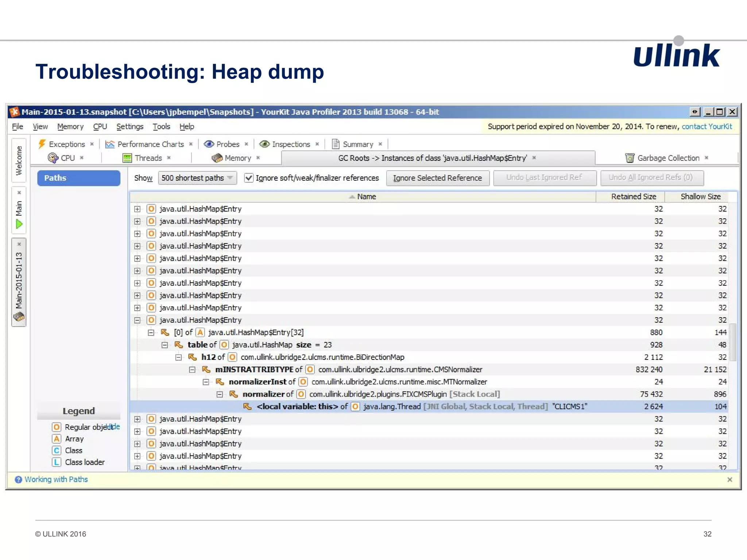Click the YourKit app icon in title bar

(14, 112)
